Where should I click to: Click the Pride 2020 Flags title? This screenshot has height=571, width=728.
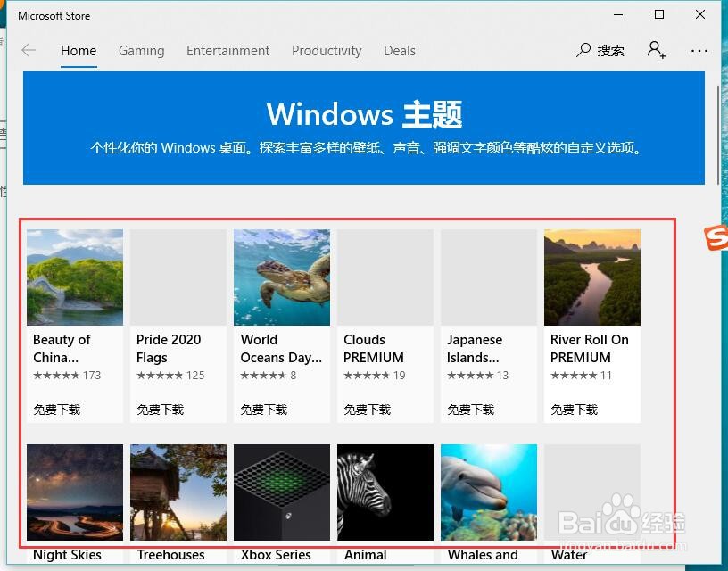tap(169, 349)
